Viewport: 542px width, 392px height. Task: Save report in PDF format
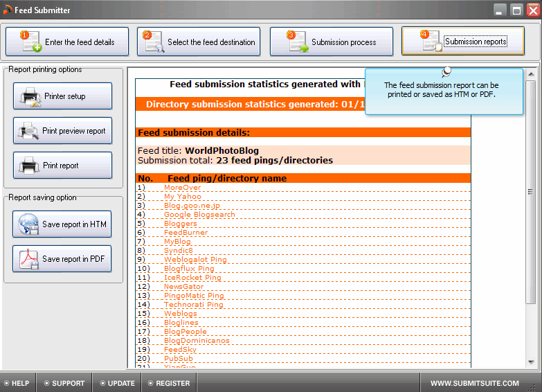coord(62,258)
